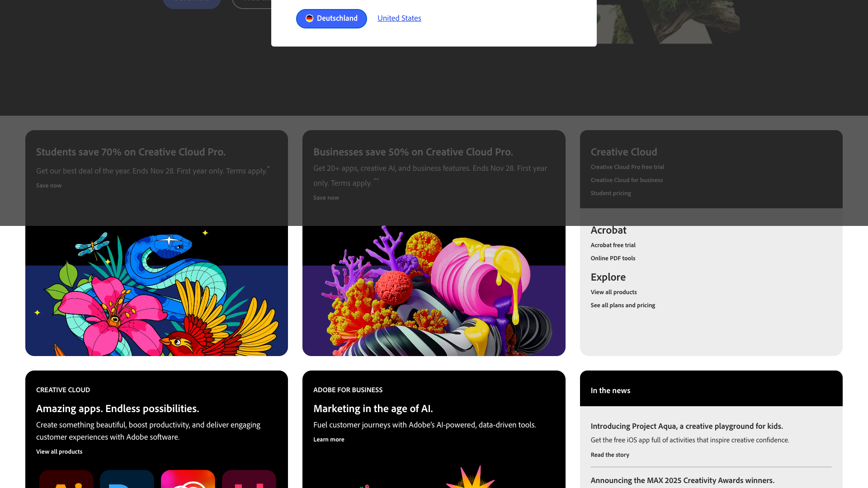Image resolution: width=868 pixels, height=488 pixels.
Task: See all plans and pricing
Action: pos(623,305)
